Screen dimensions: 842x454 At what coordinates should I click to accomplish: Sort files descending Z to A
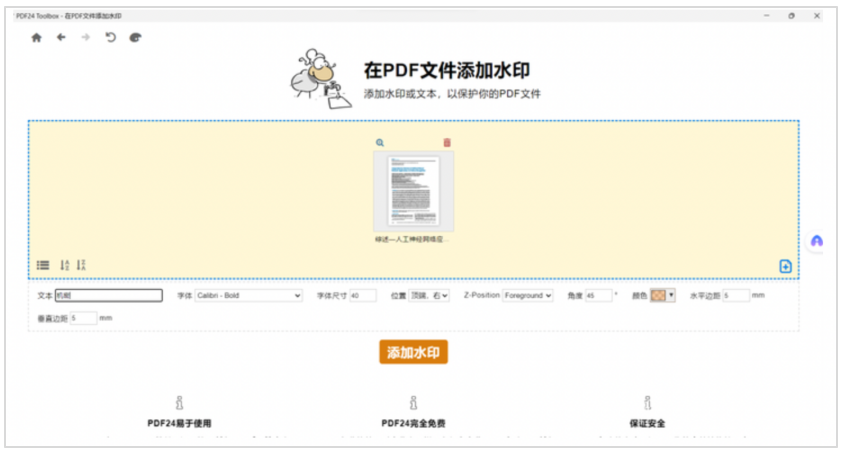81,265
